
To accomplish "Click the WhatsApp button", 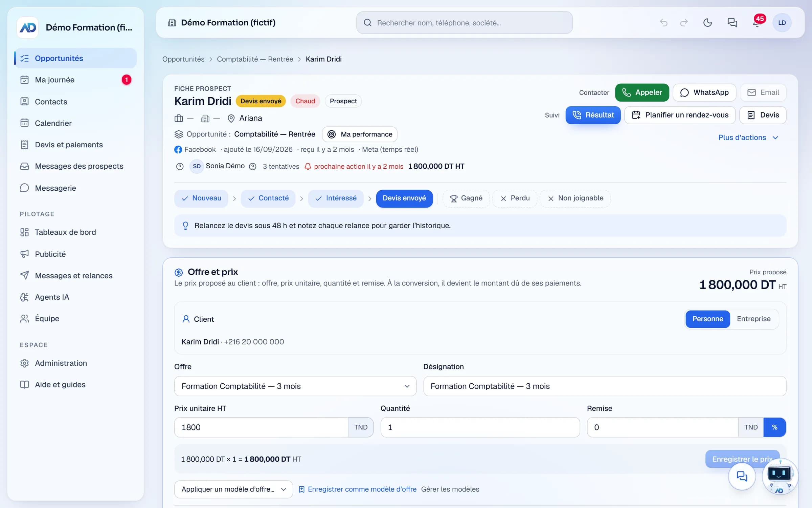I will tap(704, 92).
